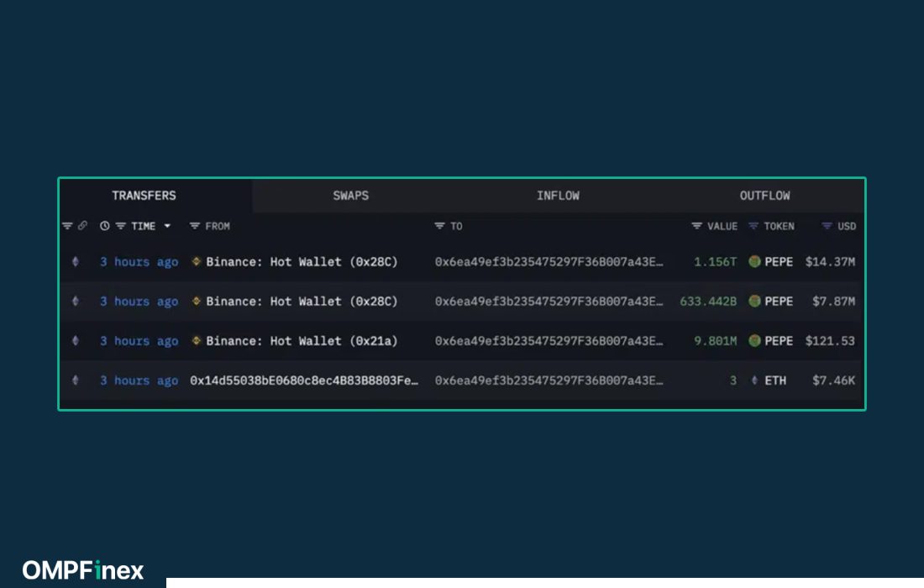Click the chain link filter icon
924x588 pixels.
(82, 226)
